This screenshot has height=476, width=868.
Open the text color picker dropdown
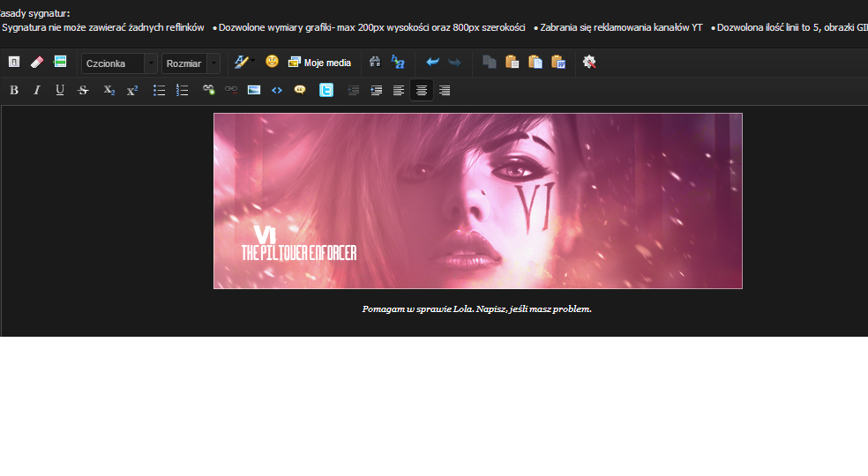[243, 62]
